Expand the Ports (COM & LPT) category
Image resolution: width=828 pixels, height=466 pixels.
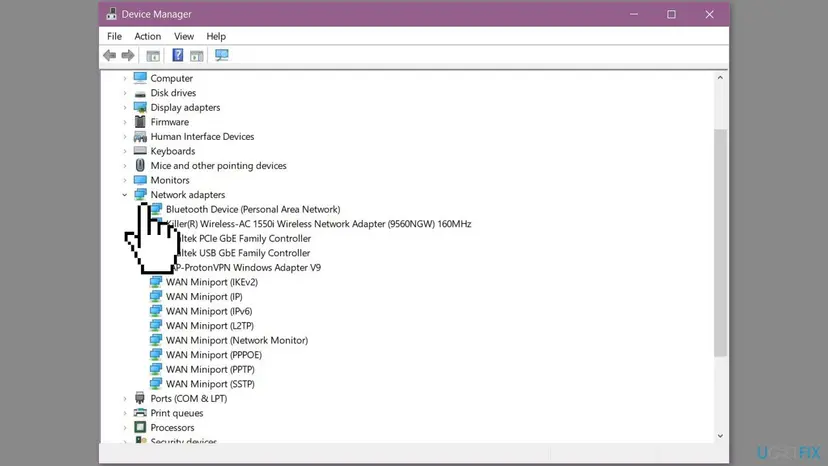tap(125, 398)
